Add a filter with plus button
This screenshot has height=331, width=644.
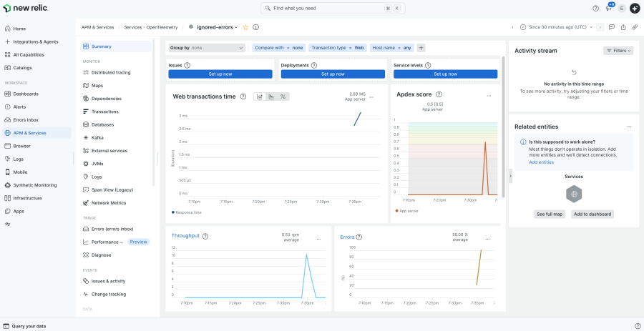(x=421, y=48)
